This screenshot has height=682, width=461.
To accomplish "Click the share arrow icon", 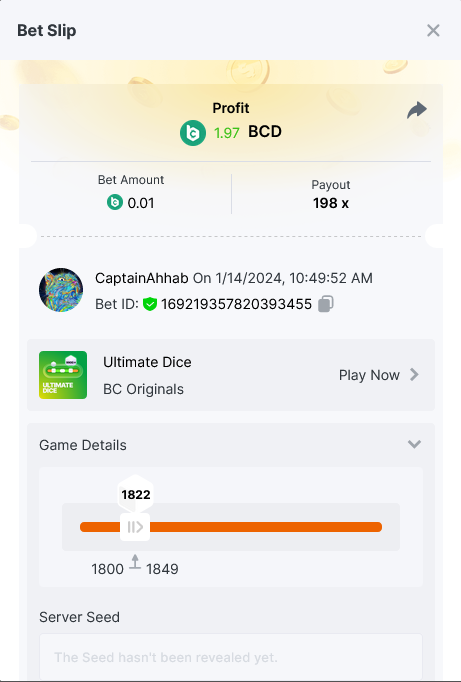I will coord(417,110).
